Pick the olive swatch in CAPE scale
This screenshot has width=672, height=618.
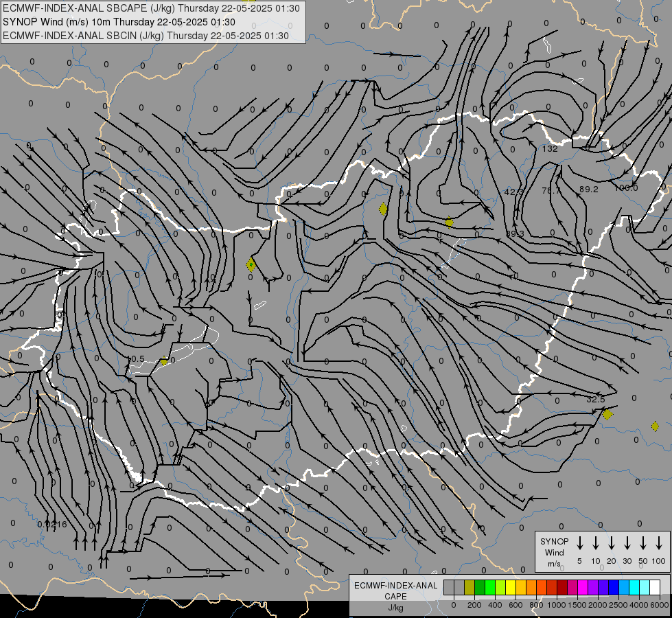[470, 588]
